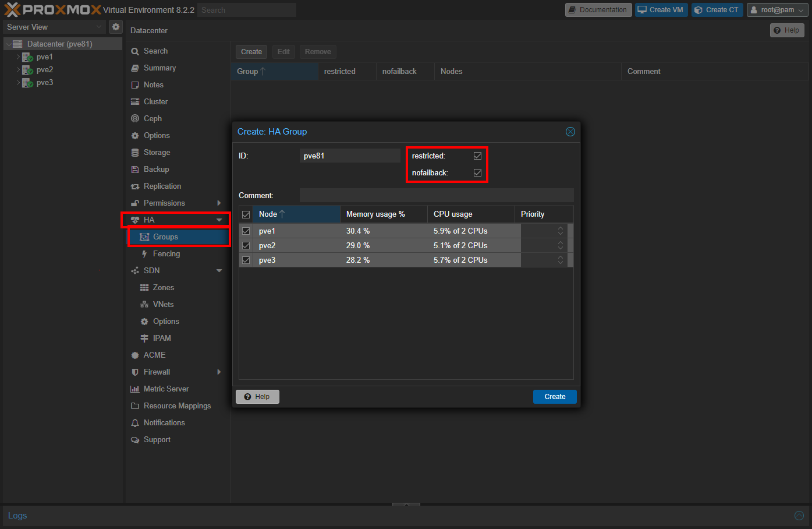This screenshot has width=812, height=529.
Task: Click the HA heartbeat icon
Action: 135,220
